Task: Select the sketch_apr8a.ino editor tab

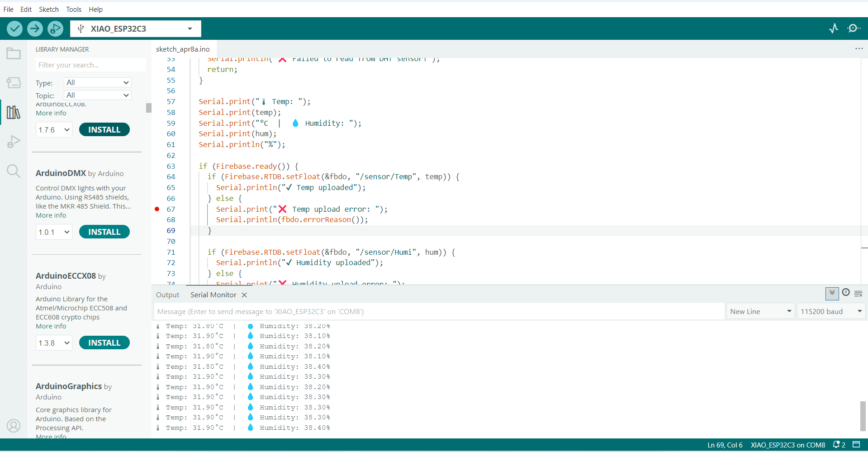Action: coord(183,49)
